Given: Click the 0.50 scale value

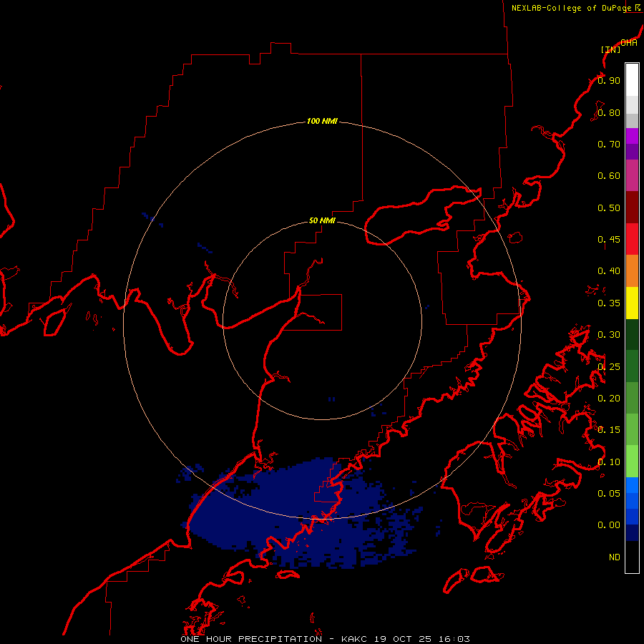Looking at the screenshot, I should tap(609, 208).
